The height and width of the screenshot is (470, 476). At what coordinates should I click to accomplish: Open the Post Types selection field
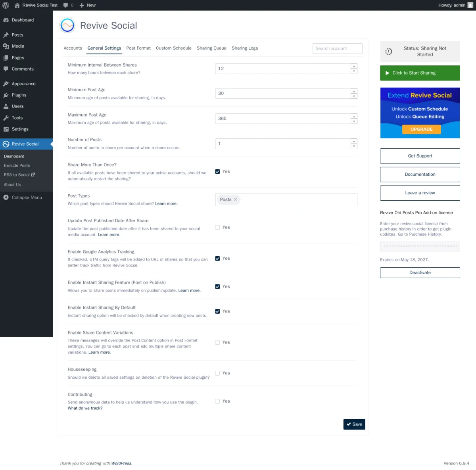286,200
